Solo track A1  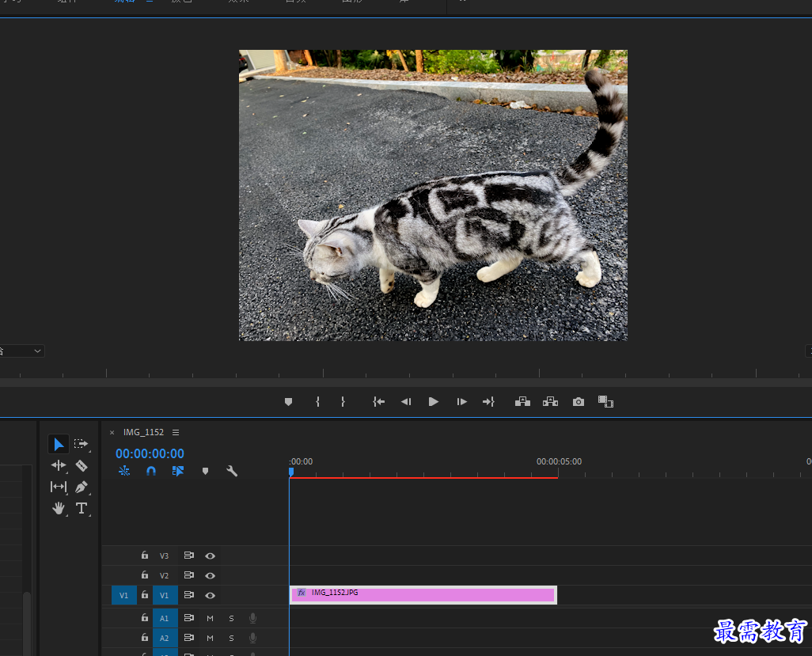tap(231, 618)
